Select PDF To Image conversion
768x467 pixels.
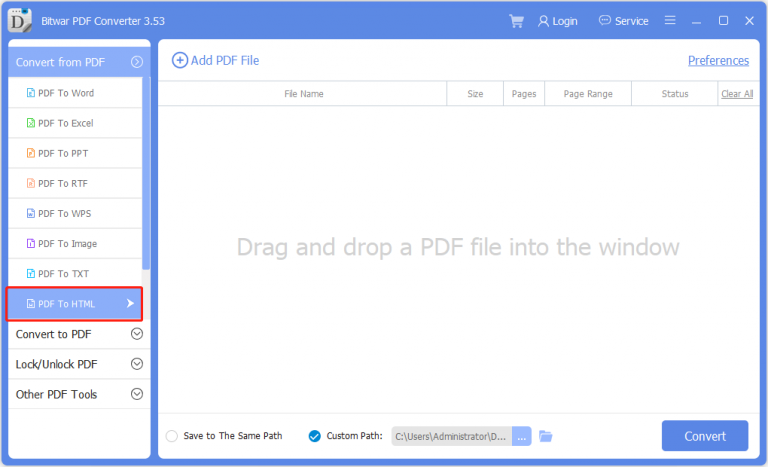[67, 243]
